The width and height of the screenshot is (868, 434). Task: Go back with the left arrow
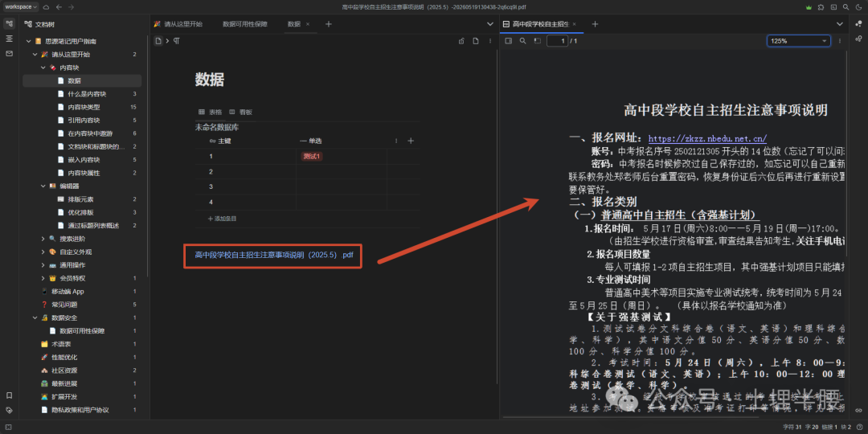tap(59, 6)
